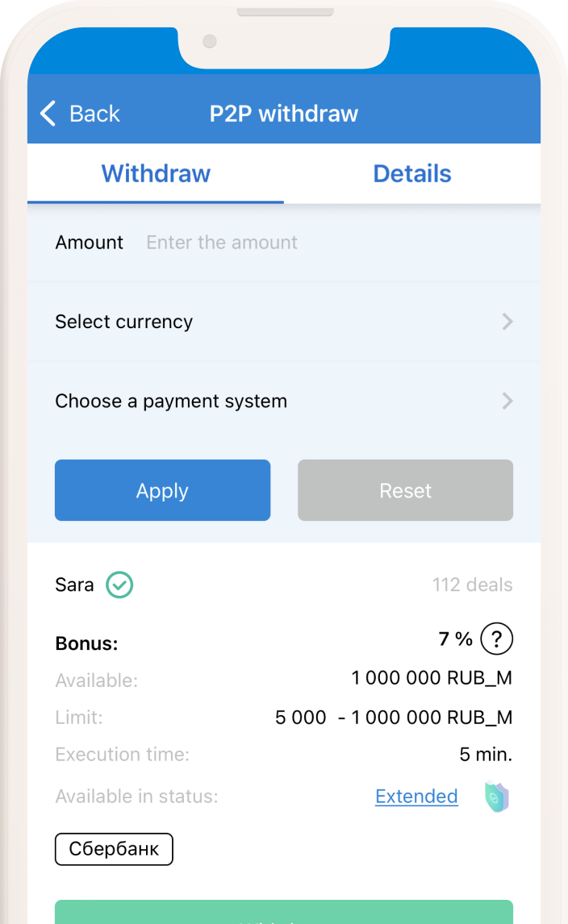
Task: Open the bonus question mark help
Action: tap(496, 640)
